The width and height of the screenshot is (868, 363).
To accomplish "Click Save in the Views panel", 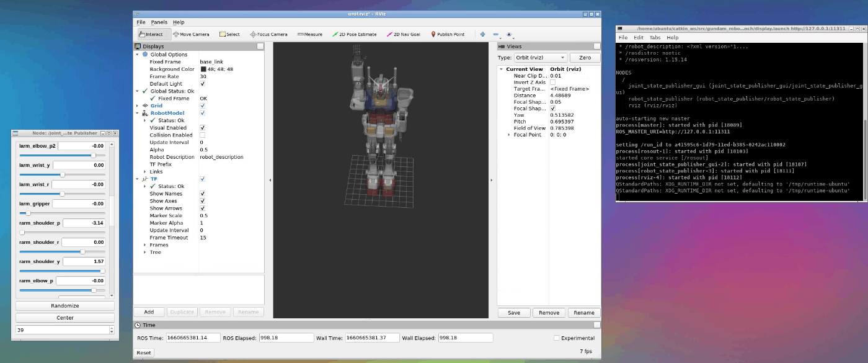I will (514, 313).
